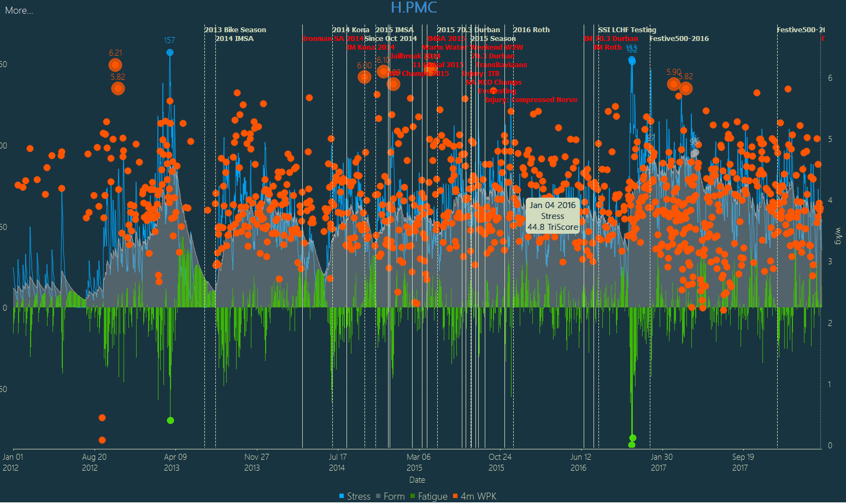Screen dimensions: 846x504
Task: Open the More... menu
Action: click(19, 10)
